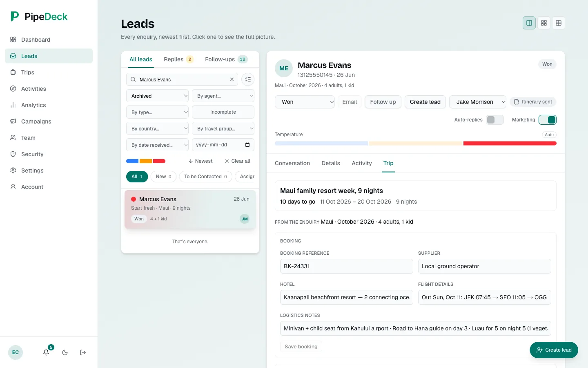Switch to the Follow-ups tab

226,59
